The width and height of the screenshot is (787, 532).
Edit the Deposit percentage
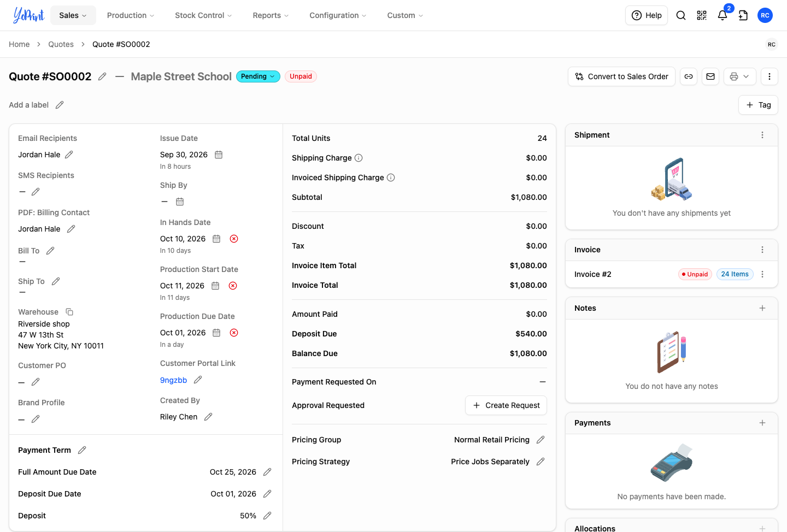[x=267, y=516]
